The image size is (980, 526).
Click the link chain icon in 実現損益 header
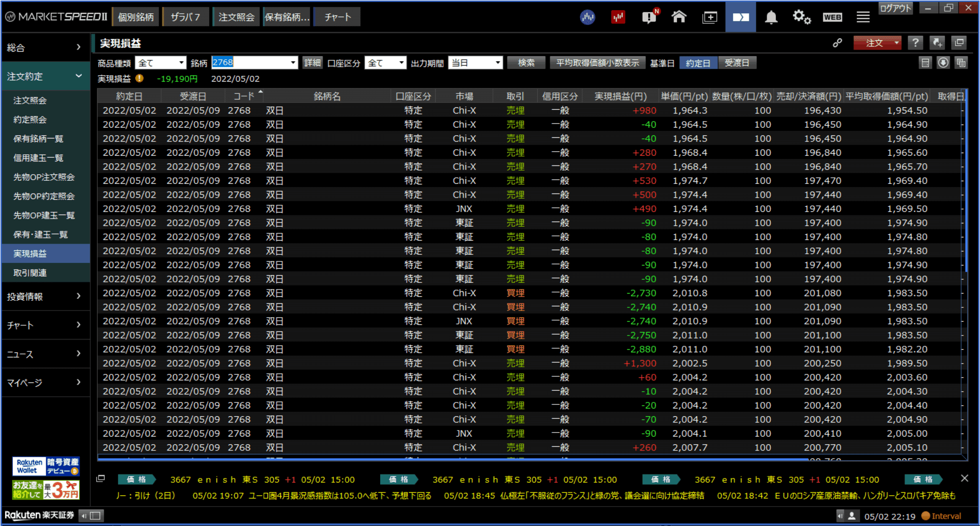(838, 43)
